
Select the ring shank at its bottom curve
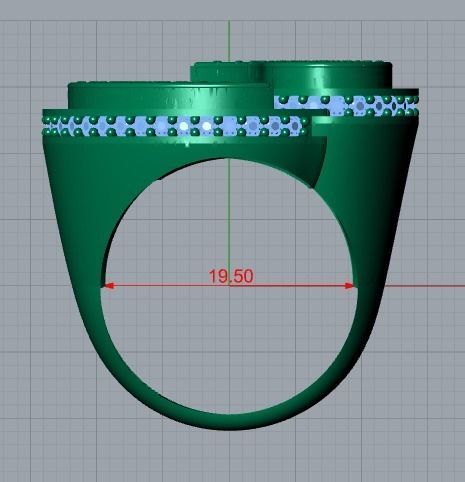[229, 422]
